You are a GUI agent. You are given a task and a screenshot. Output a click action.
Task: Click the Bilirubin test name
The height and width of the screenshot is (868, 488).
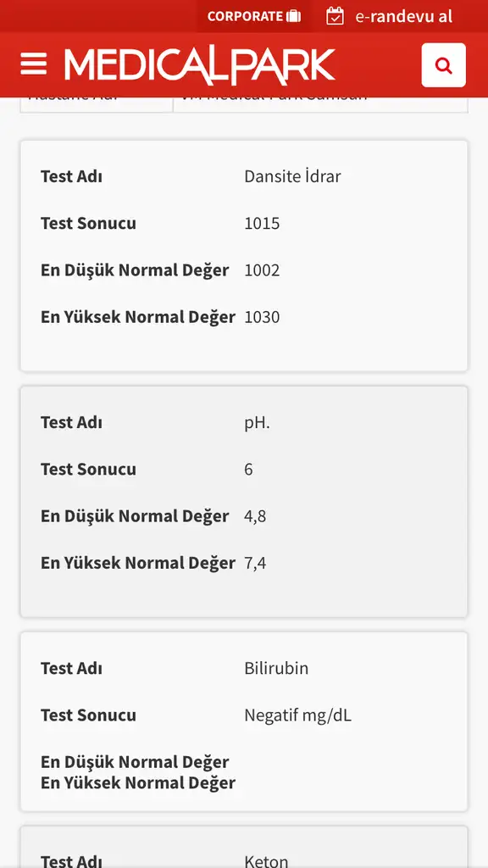point(276,668)
